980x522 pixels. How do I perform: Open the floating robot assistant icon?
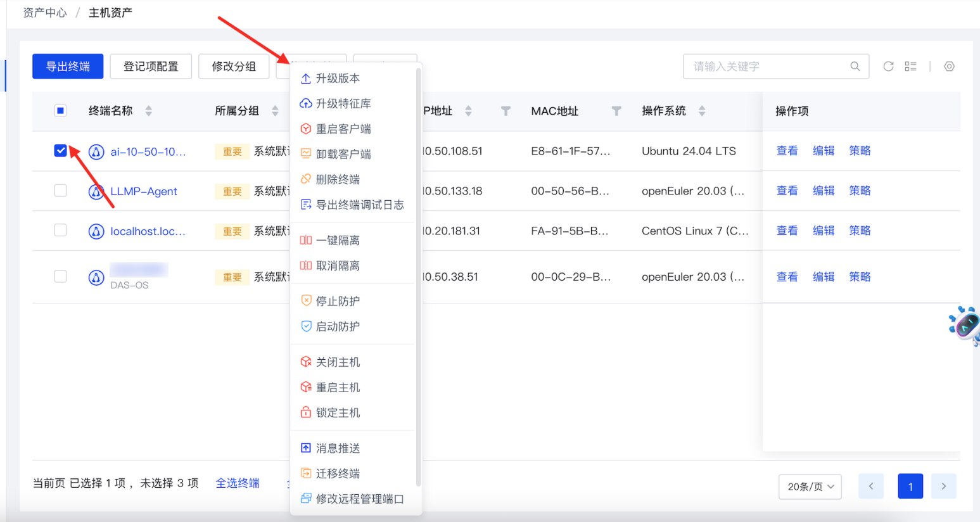tap(965, 325)
